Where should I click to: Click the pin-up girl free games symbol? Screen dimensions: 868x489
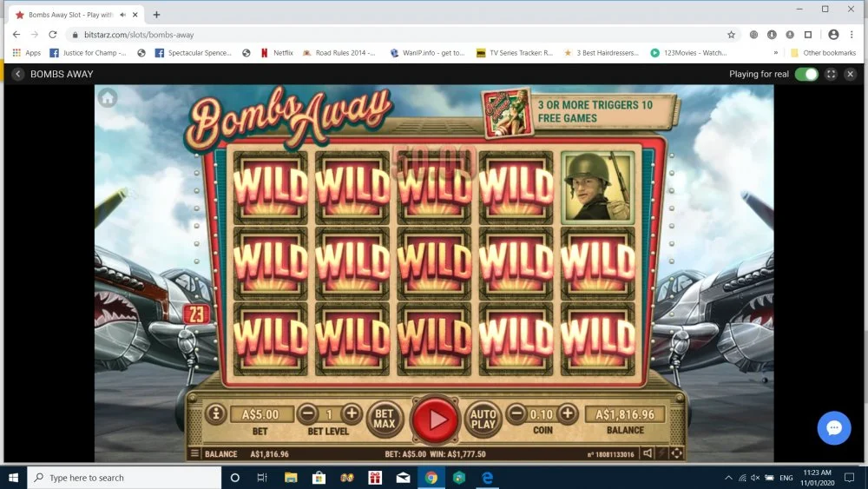(x=507, y=114)
